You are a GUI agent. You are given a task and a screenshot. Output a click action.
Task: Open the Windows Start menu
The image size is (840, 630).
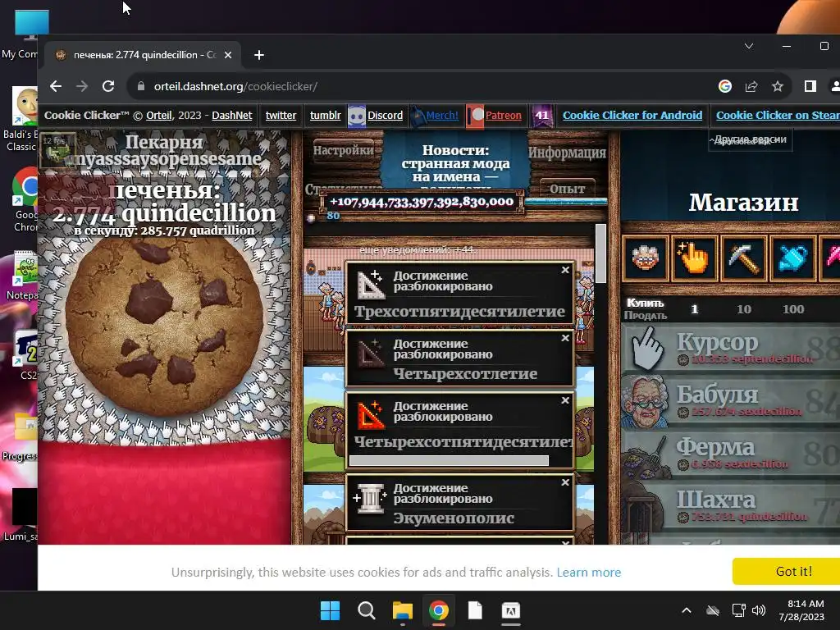[x=330, y=610]
